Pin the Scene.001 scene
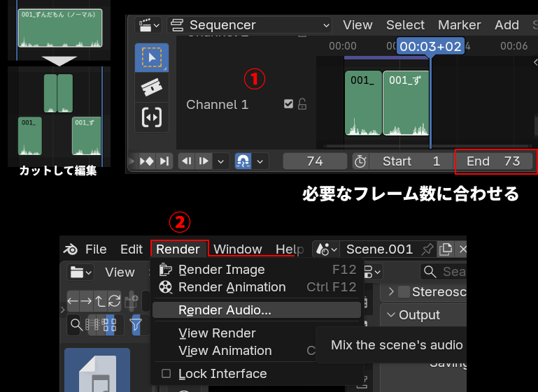 point(427,249)
